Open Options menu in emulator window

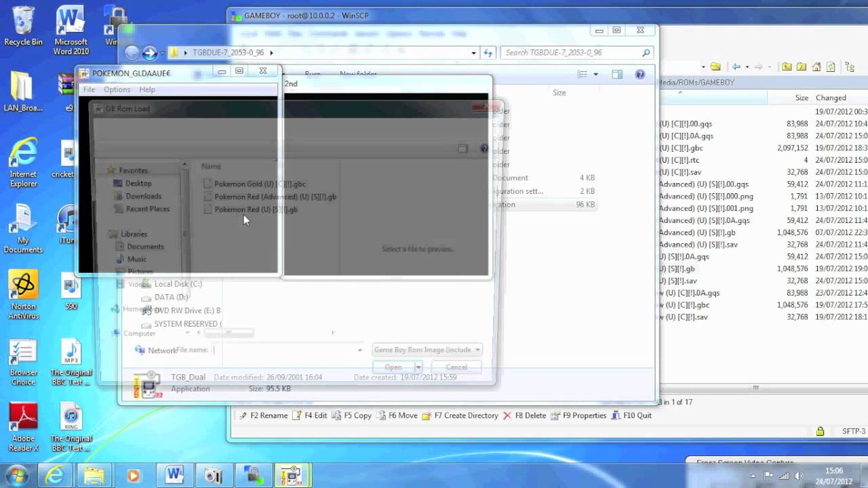117,89
